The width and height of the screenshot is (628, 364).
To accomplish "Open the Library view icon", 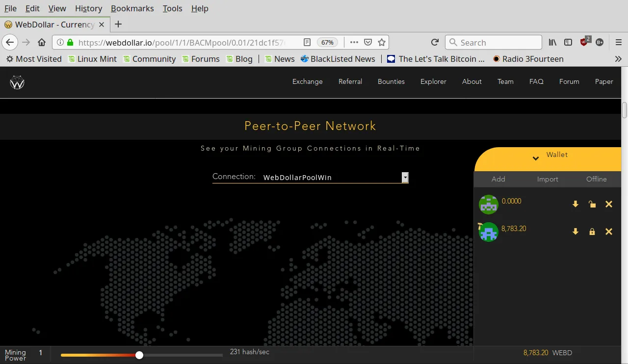I will 552,42.
